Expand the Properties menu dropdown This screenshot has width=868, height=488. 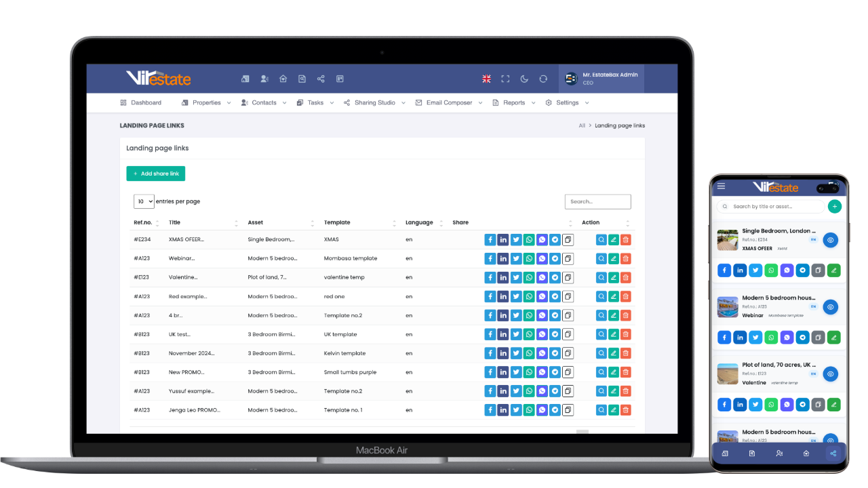point(207,103)
